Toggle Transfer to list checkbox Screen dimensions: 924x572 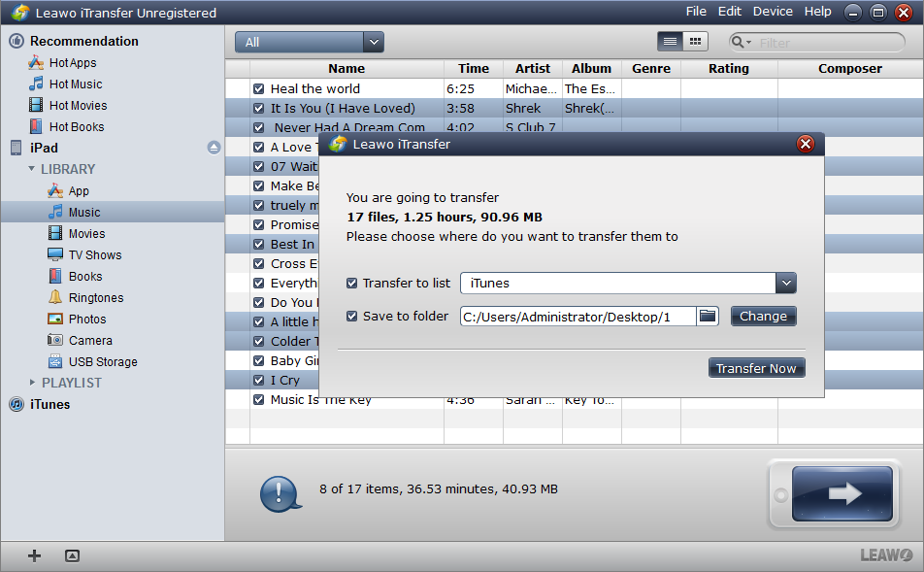click(x=351, y=283)
